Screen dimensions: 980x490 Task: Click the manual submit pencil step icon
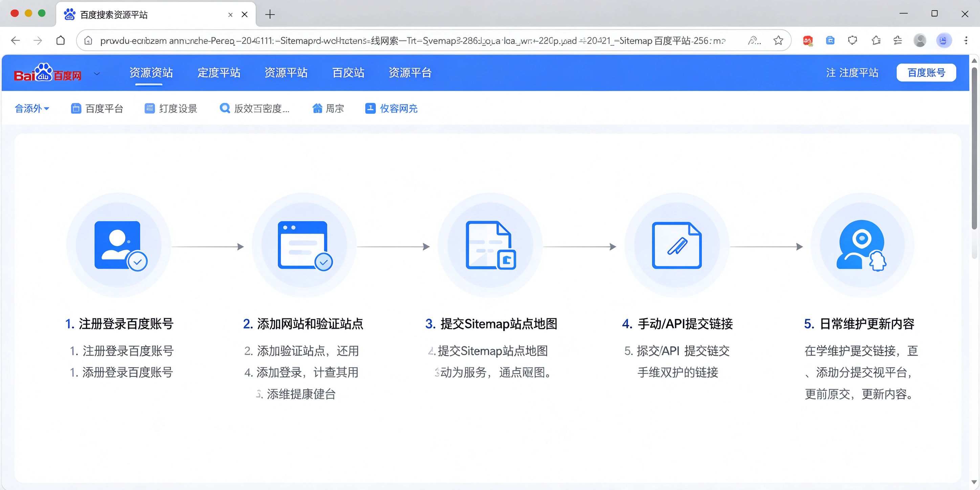[677, 245]
